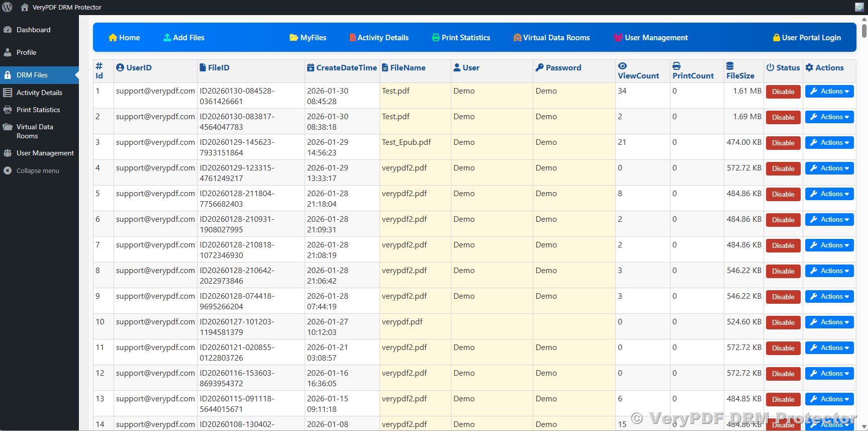Click the User Portal Login lock icon
Image resolution: width=868 pixels, height=431 pixels.
[x=777, y=38]
